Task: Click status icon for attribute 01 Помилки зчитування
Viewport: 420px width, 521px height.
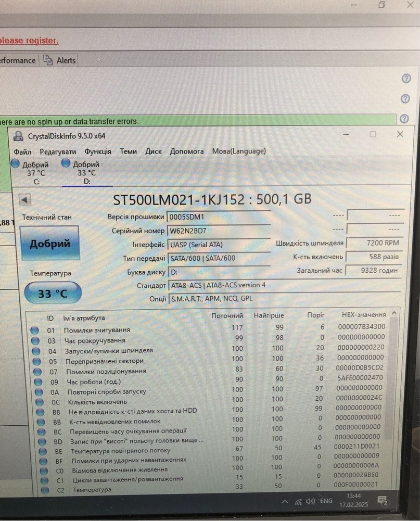Action: point(35,331)
